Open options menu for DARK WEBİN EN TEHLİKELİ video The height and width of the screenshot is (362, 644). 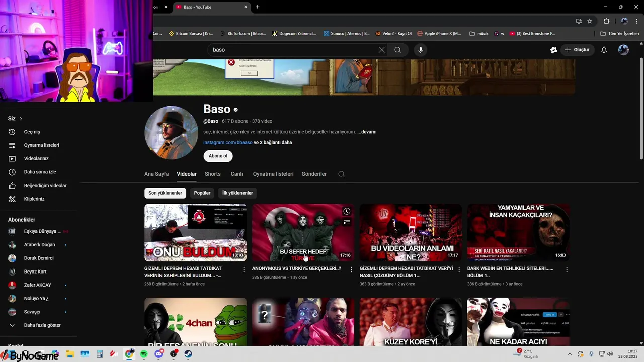[x=567, y=269]
